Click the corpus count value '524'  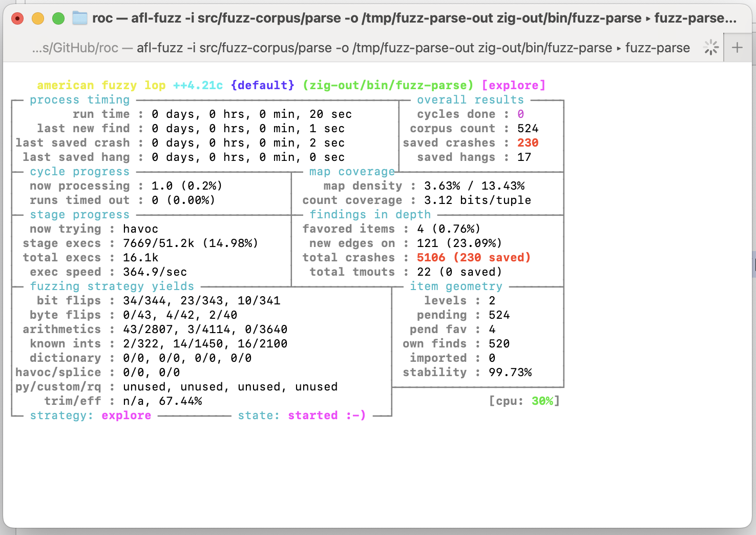pos(528,128)
